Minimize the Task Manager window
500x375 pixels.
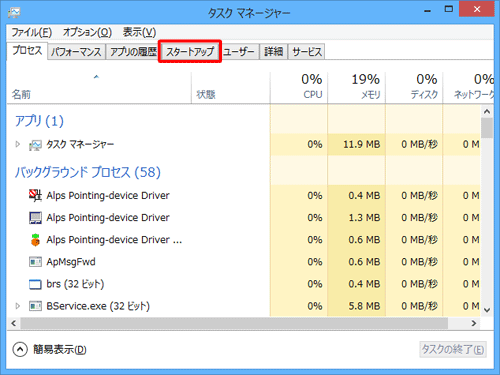coord(427,10)
